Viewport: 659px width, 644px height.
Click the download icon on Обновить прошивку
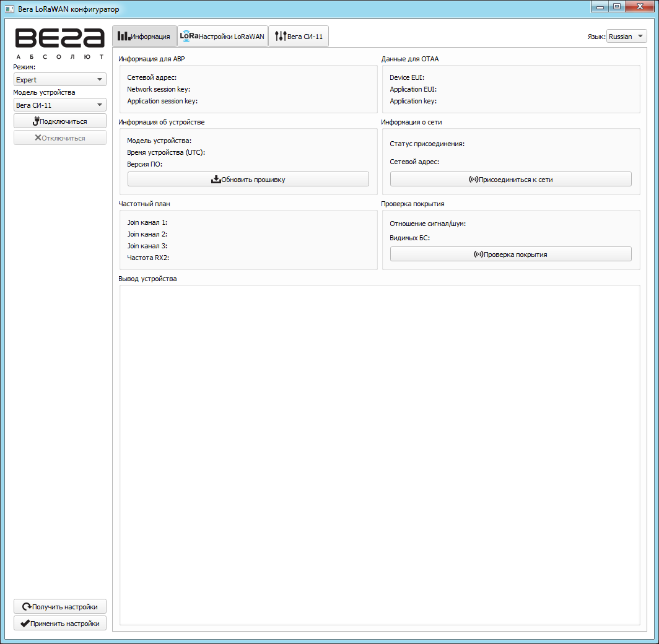[216, 180]
